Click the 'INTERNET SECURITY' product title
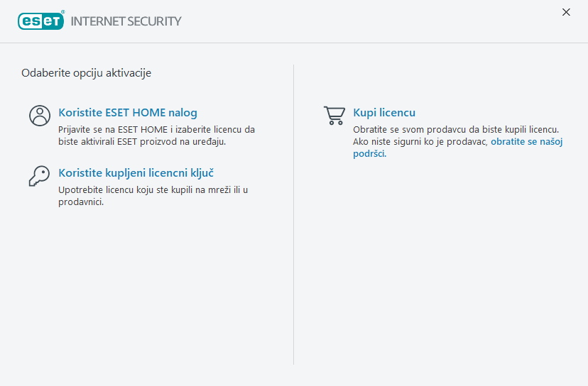This screenshot has width=588, height=386. (x=126, y=21)
